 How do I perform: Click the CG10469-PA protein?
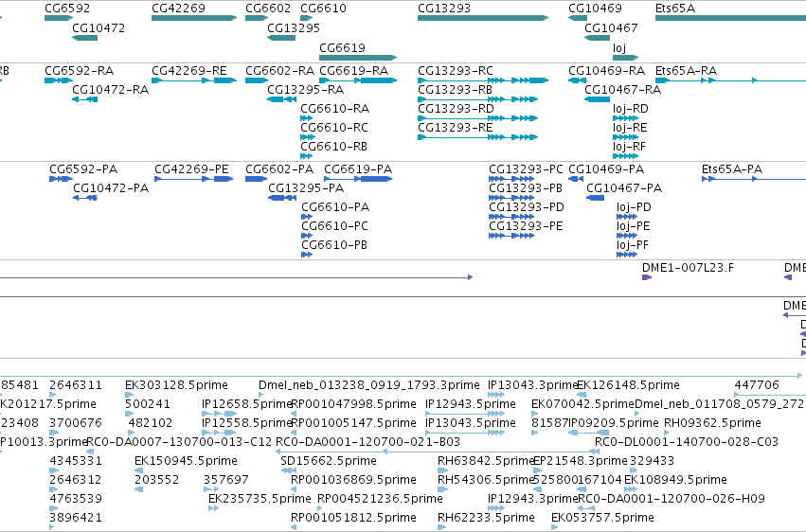pyautogui.click(x=576, y=179)
